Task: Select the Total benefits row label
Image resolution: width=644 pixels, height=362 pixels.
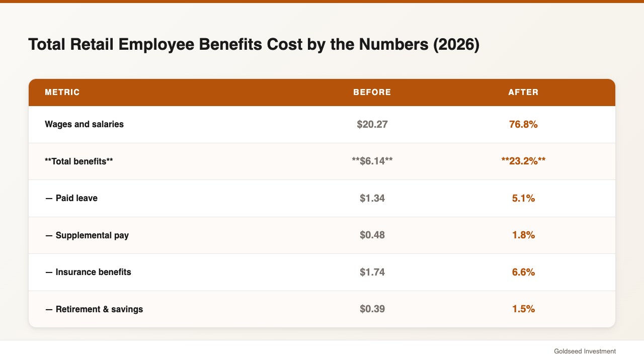Action: (x=79, y=161)
